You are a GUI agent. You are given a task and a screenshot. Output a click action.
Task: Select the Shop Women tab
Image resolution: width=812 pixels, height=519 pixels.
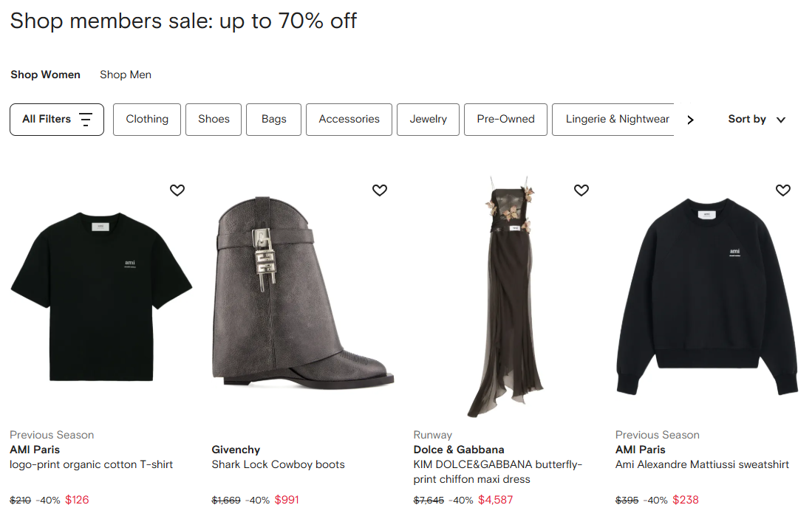click(x=45, y=75)
